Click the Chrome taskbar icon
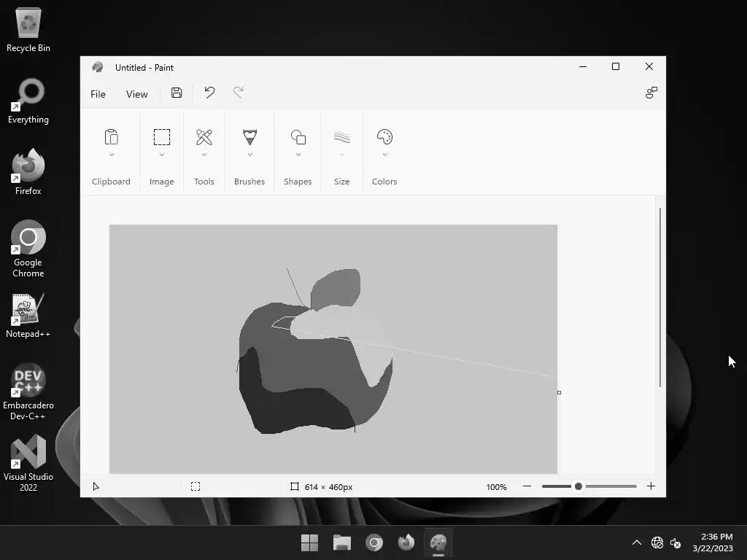The image size is (747, 560). (374, 542)
